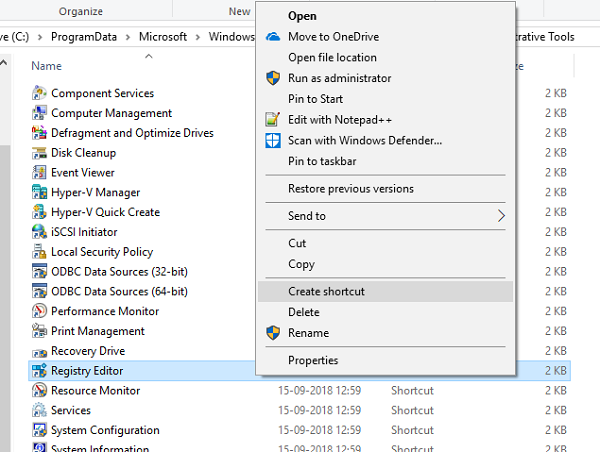Select Run as administrator
The height and width of the screenshot is (452, 600).
tap(339, 78)
